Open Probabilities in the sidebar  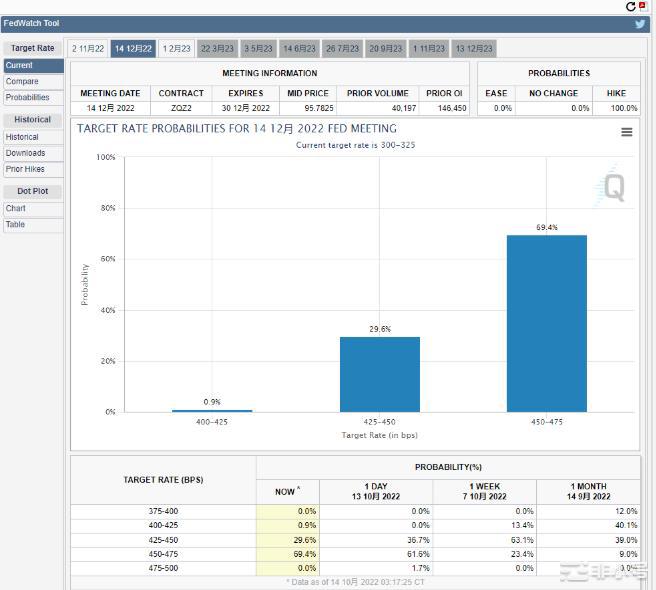27,98
